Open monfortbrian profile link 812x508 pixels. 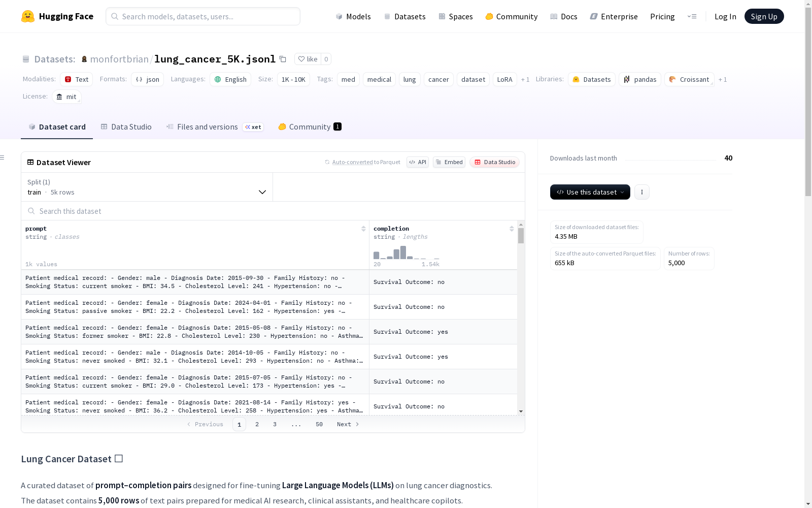119,59
